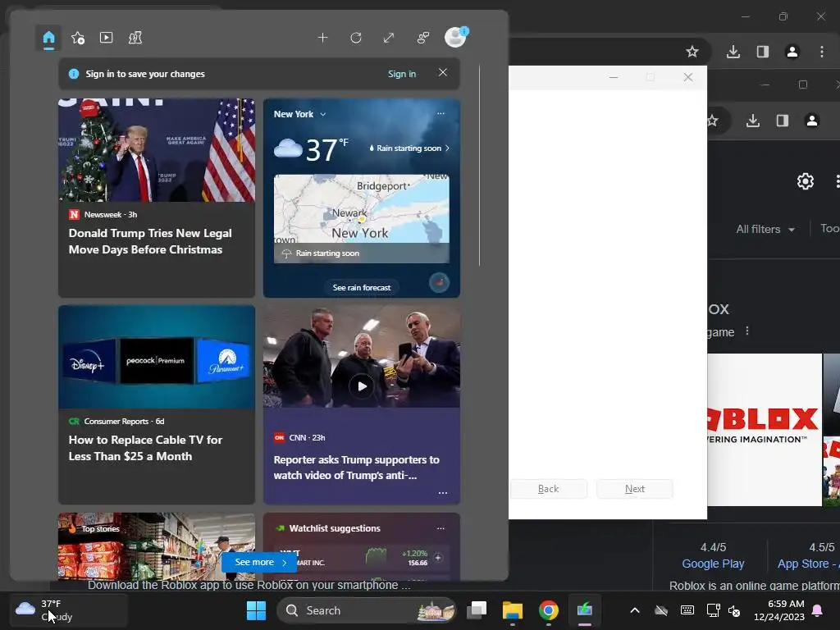This screenshot has width=840, height=630.
Task: Open Rain starting soon forecast link
Action: pyautogui.click(x=409, y=148)
